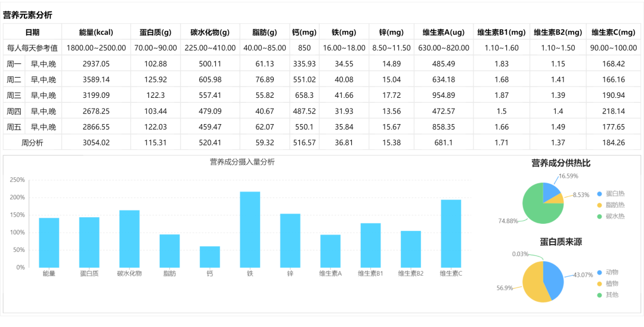Select the 每人每天参考值 row label
The image size is (644, 327).
32,48
